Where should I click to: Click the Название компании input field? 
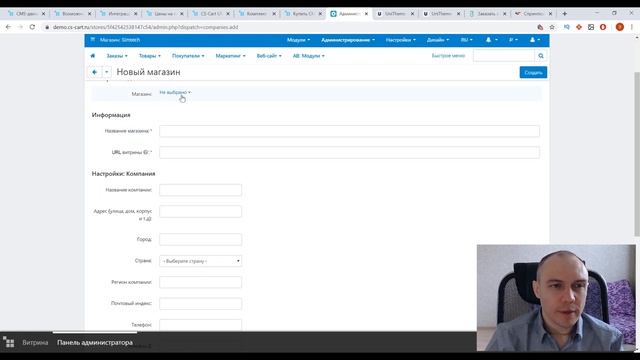click(200, 190)
